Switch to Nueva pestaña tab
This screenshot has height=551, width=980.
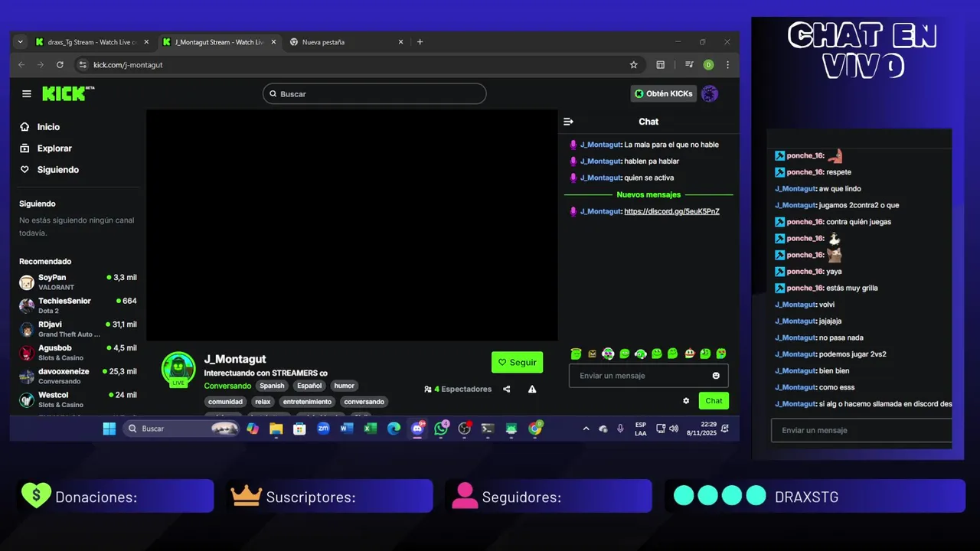click(x=346, y=42)
